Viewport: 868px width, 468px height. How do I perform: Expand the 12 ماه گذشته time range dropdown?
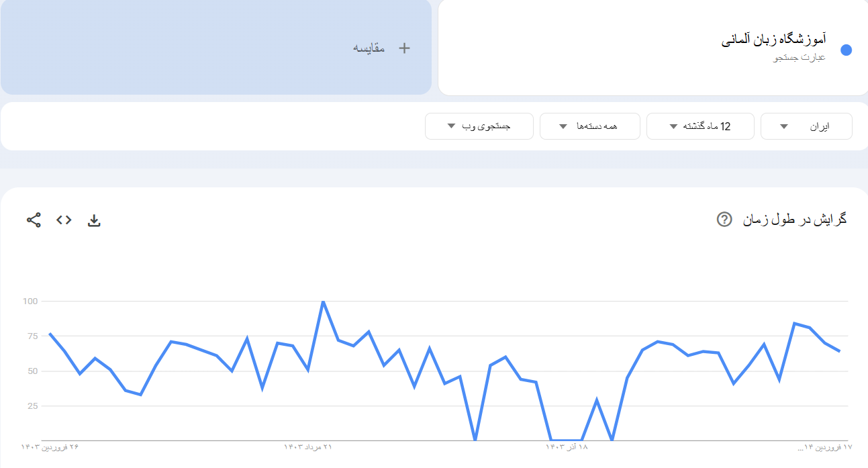[700, 126]
